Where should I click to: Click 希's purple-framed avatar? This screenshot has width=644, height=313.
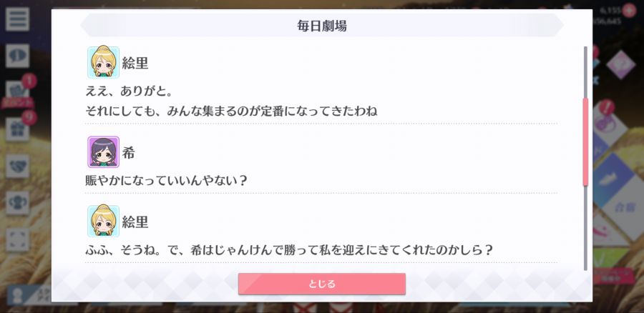[103, 152]
